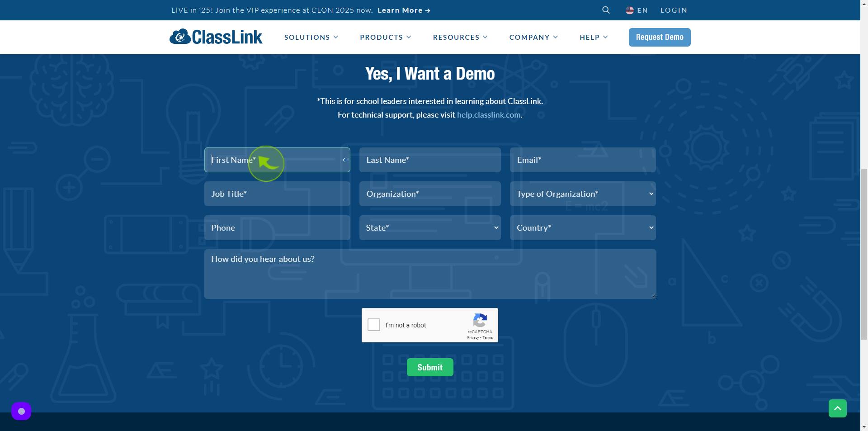The height and width of the screenshot is (431, 868).
Task: Focus the Job Title field
Action: [x=277, y=194]
